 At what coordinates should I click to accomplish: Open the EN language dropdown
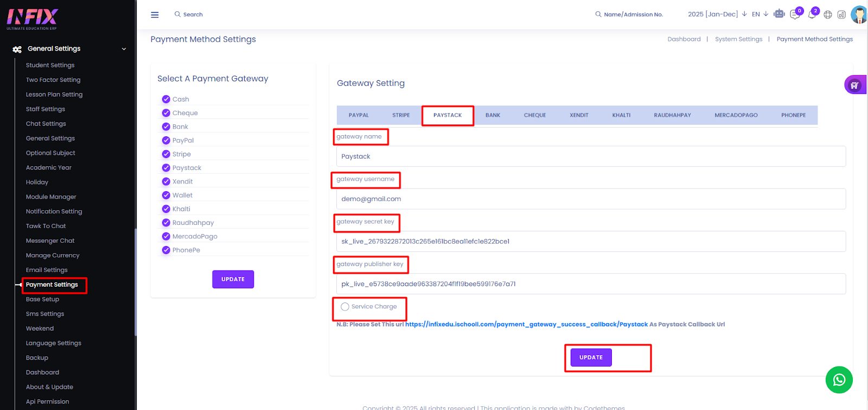[759, 14]
